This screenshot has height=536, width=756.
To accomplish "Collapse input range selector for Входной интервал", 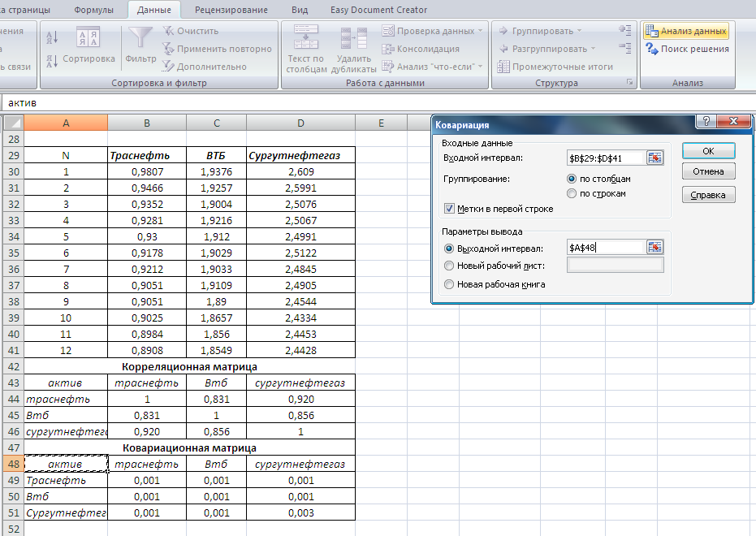I will click(654, 158).
